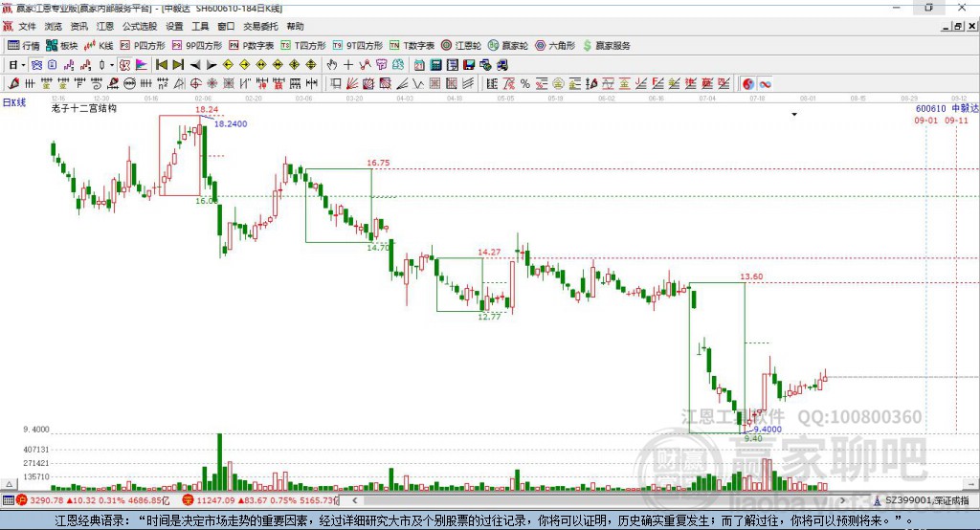980x530 pixels.
Task: Open the T数字表 tool
Action: (412, 46)
